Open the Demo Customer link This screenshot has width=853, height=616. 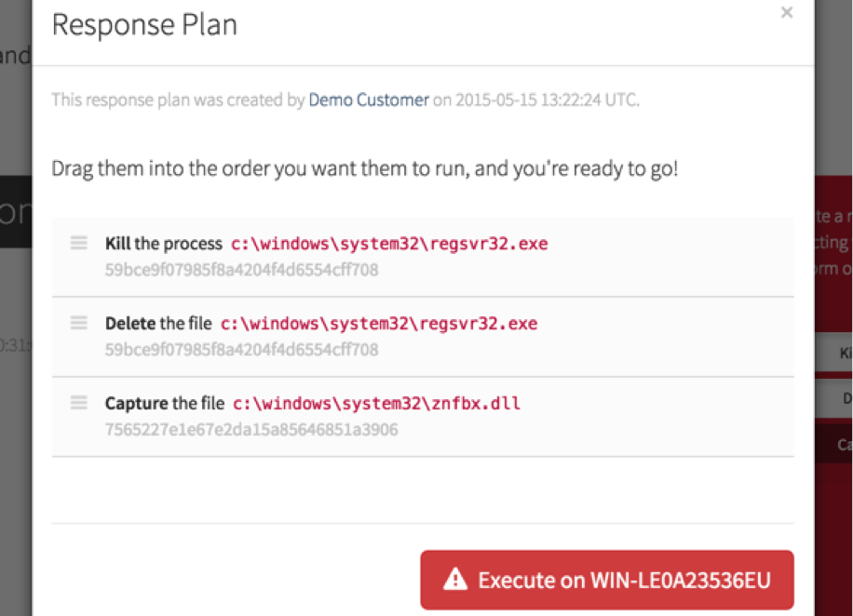[x=369, y=100]
